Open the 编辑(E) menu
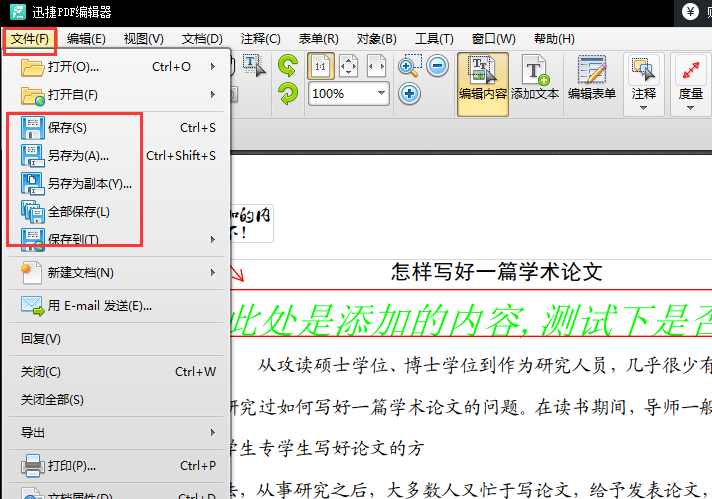 (x=86, y=39)
